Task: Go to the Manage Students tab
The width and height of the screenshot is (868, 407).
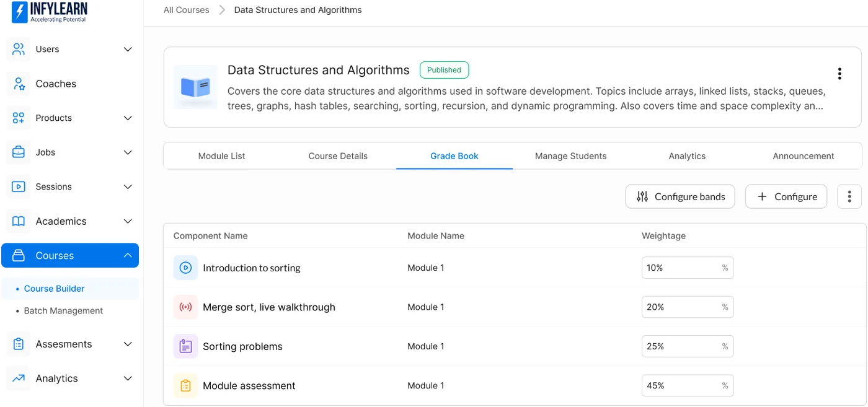Action: [570, 156]
